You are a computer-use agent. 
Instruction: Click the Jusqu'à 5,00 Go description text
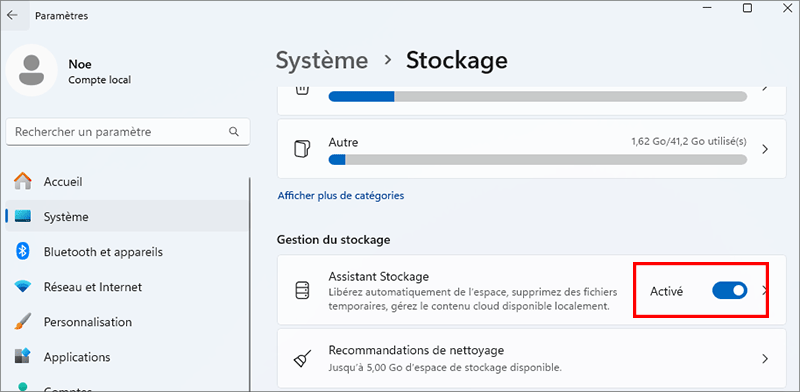445,368
